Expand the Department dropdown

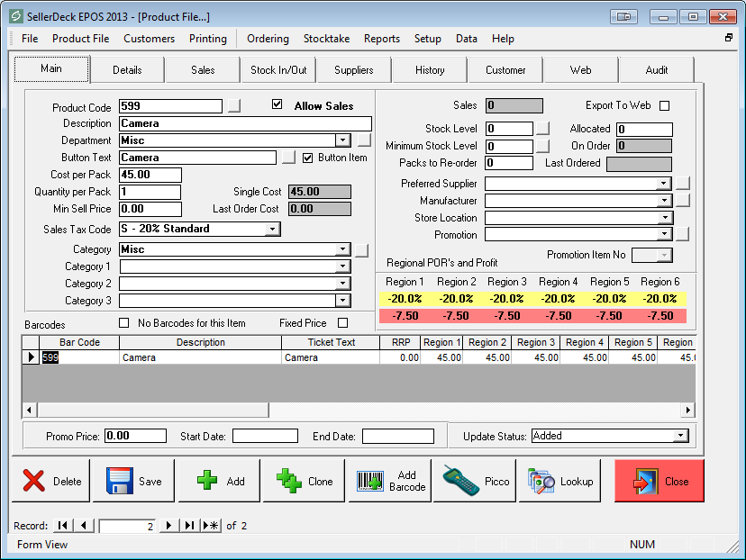pos(342,140)
